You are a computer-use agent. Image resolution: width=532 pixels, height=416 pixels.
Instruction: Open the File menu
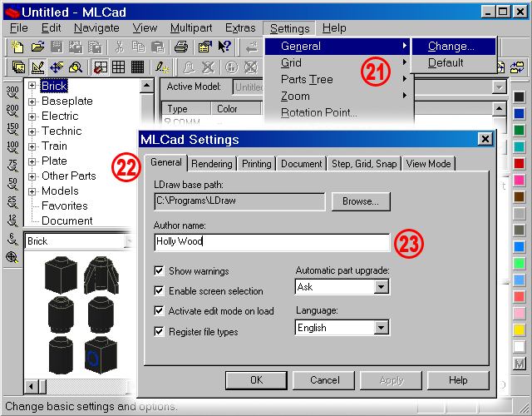click(18, 27)
